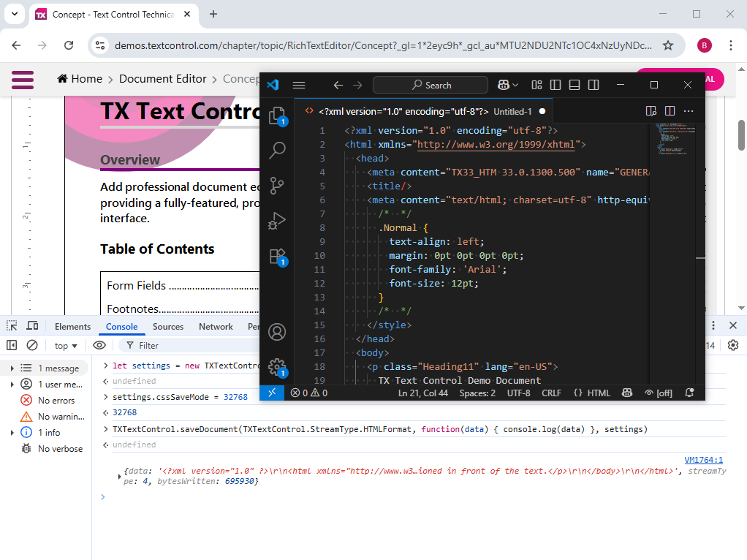Toggle the VS Code primary side bar
This screenshot has width=747, height=560.
555,85
